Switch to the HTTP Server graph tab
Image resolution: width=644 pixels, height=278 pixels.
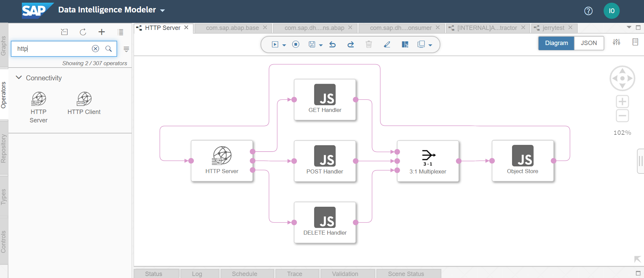(x=163, y=28)
